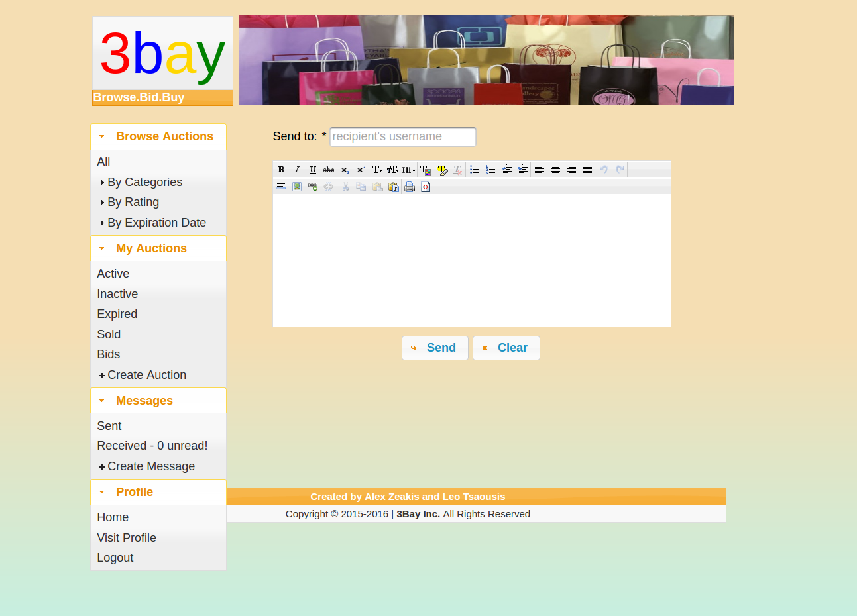The height and width of the screenshot is (616, 857).
Task: Open All auctions
Action: (x=103, y=162)
